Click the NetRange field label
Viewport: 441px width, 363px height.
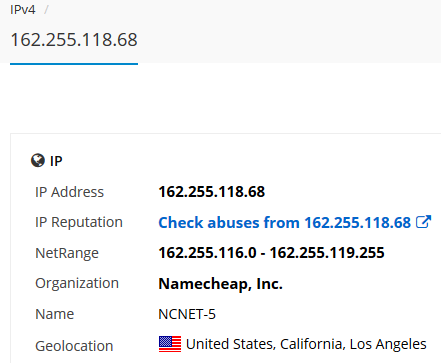(67, 253)
